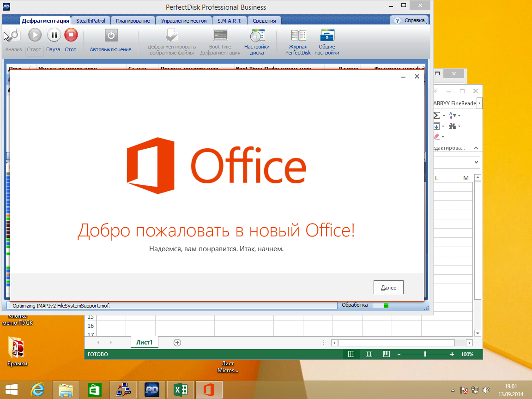Minimize the Office welcome dialog
532x399 pixels.
point(404,77)
